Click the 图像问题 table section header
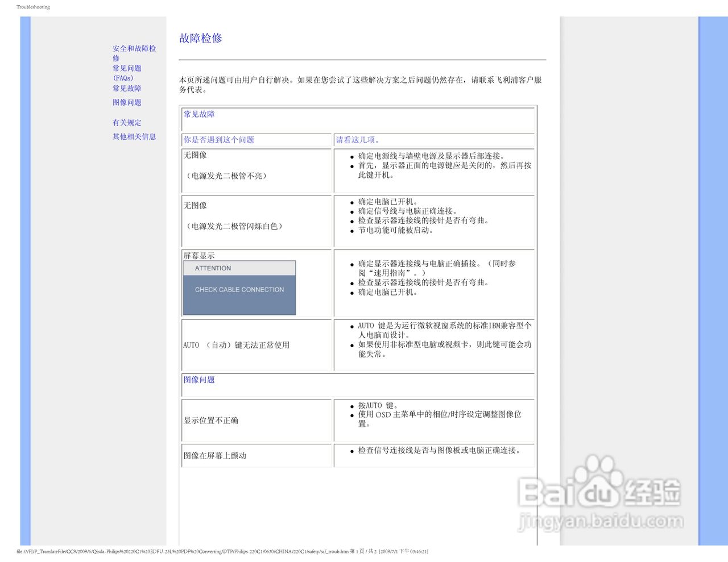Viewport: 728px width, 562px height. (199, 380)
